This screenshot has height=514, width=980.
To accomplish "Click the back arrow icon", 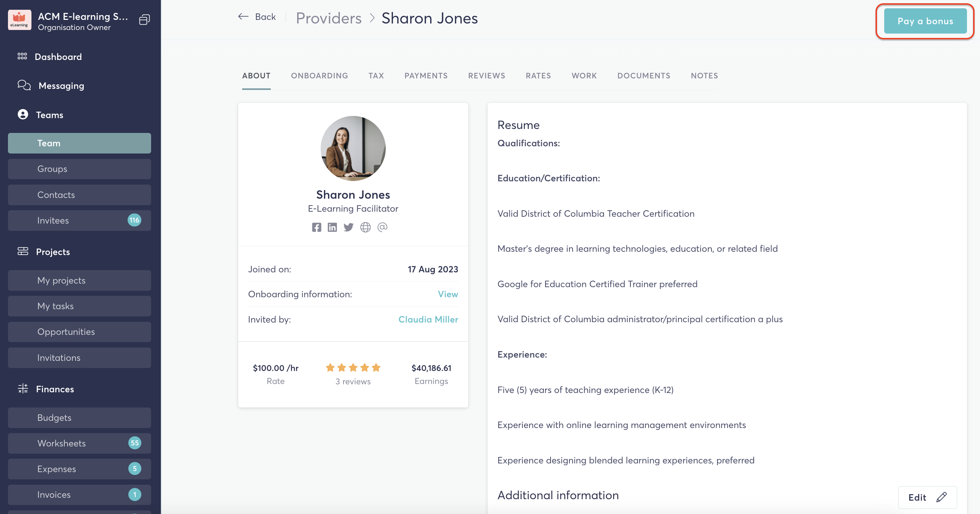I will click(x=244, y=17).
